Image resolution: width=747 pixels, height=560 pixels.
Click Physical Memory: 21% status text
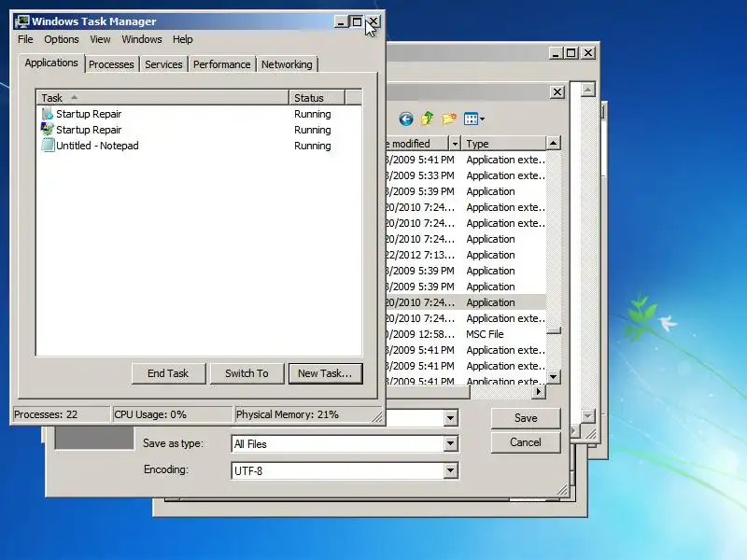[x=288, y=414]
